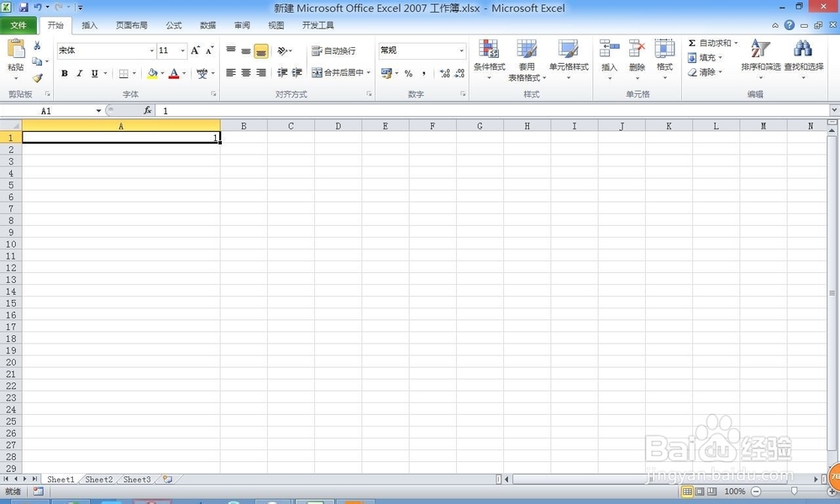Apply the fill color bucket
840x504 pixels.
click(153, 73)
